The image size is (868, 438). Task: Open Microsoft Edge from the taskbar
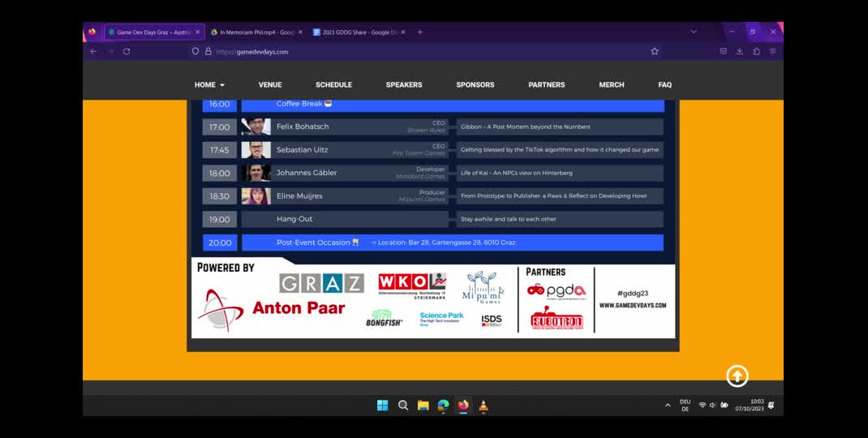444,406
